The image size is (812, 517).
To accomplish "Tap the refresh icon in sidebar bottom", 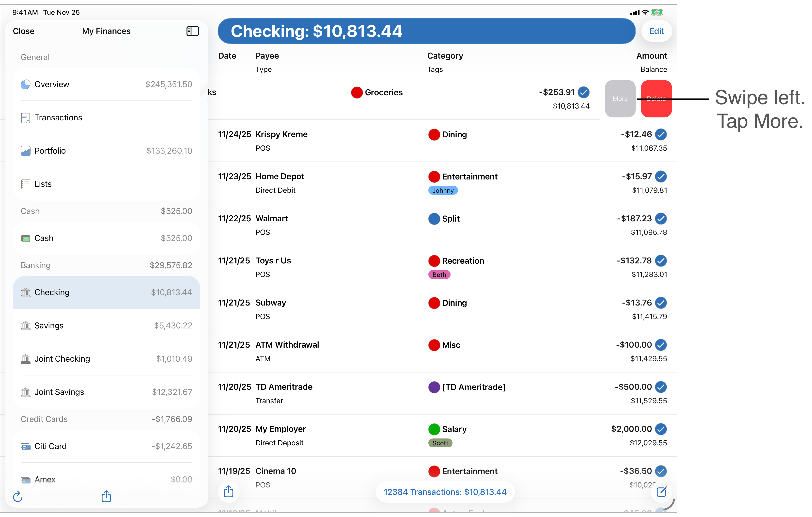I will pyautogui.click(x=17, y=496).
